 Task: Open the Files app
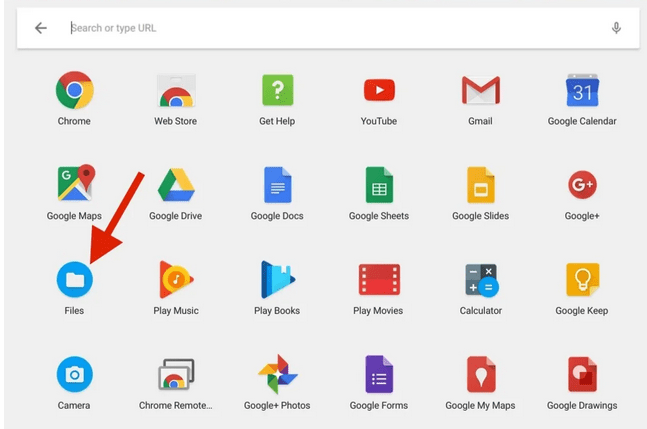[x=75, y=279]
